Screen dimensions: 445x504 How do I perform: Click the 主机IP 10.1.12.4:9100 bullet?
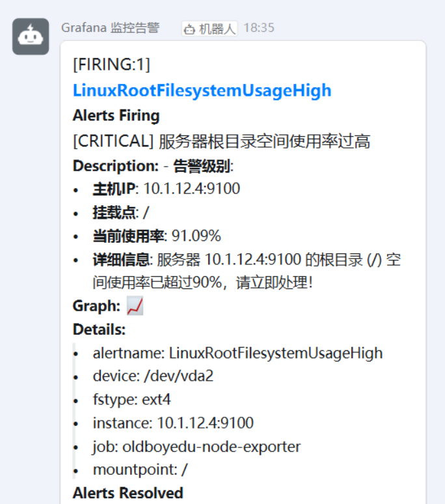[x=166, y=189]
